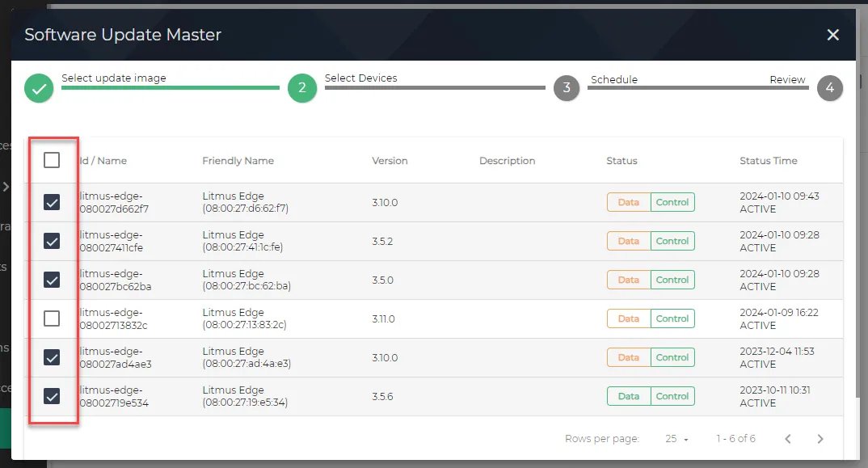Select friendly name Litmus Edge (08:00:27:ad:4a:e3)
This screenshot has width=868, height=468.
(x=246, y=357)
